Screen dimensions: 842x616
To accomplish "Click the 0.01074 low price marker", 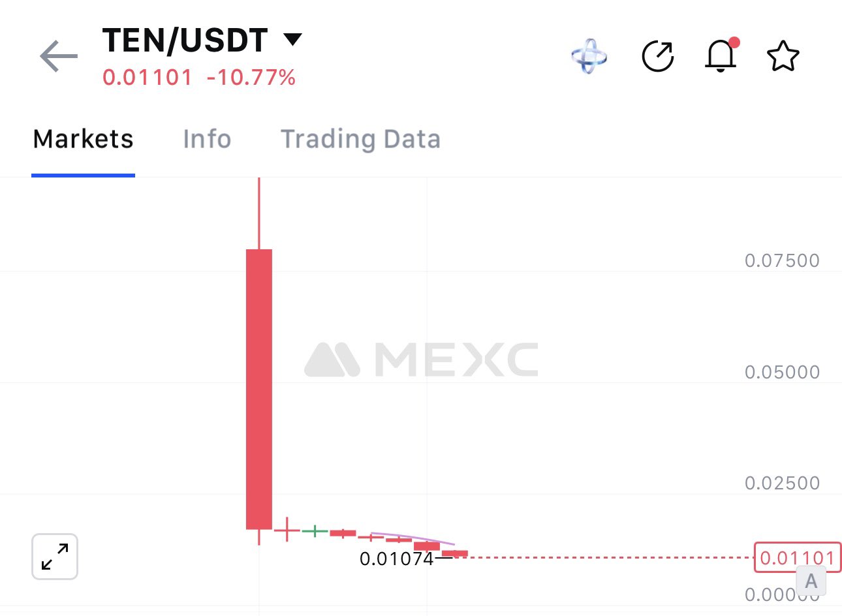I will (x=397, y=559).
